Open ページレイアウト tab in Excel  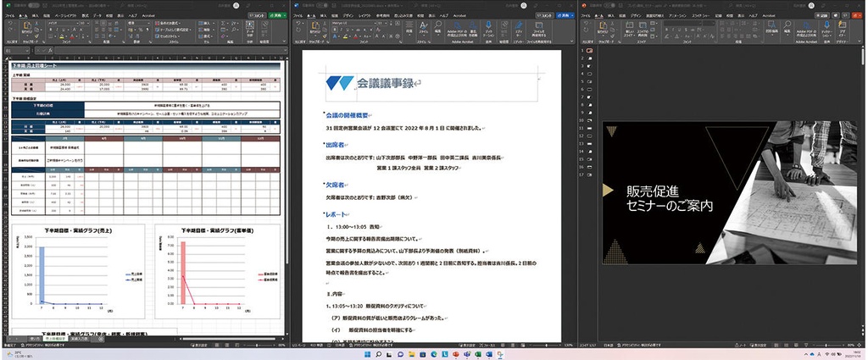click(66, 15)
